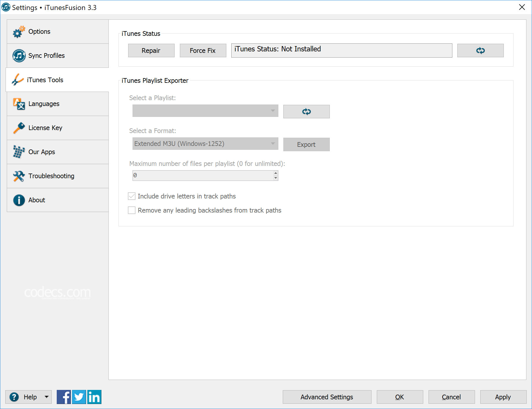The width and height of the screenshot is (532, 409).
Task: Open the Twitter page icon
Action: [x=79, y=397]
